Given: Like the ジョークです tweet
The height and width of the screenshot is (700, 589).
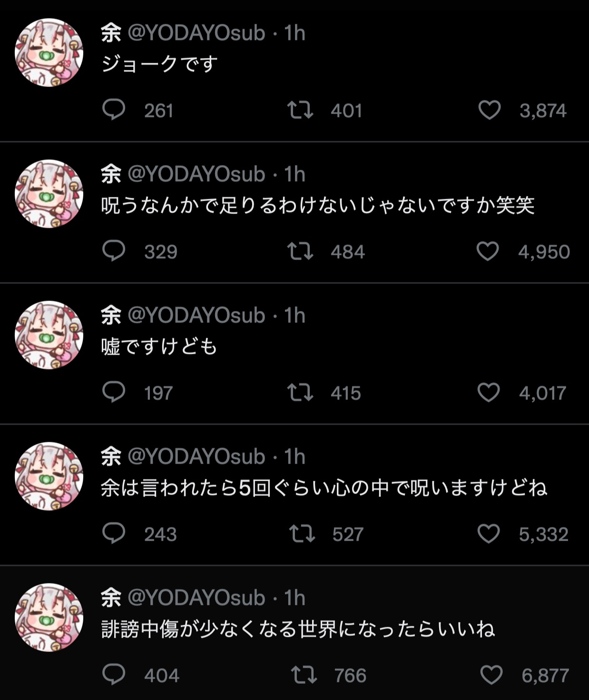Looking at the screenshot, I should pyautogui.click(x=489, y=110).
